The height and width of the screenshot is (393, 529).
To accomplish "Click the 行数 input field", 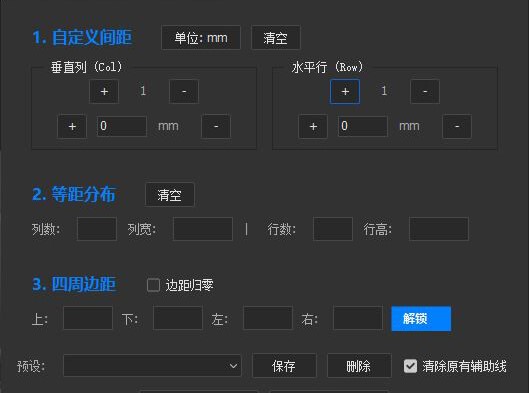I will click(x=333, y=229).
